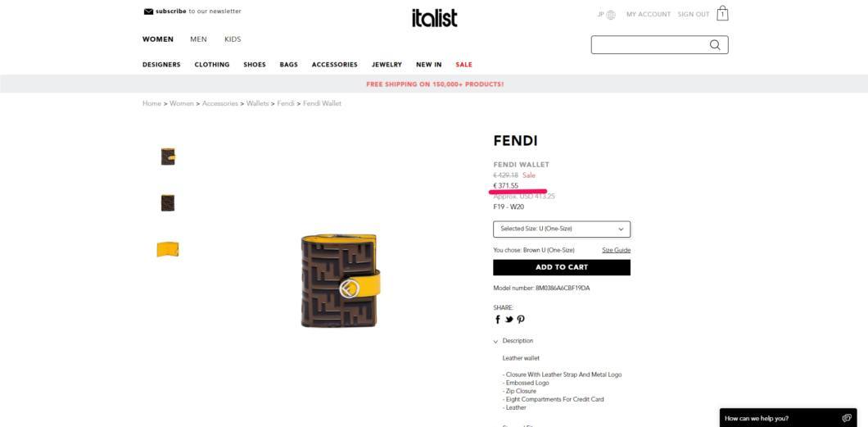Open the Designers menu
This screenshot has width=868, height=427.
(161, 65)
